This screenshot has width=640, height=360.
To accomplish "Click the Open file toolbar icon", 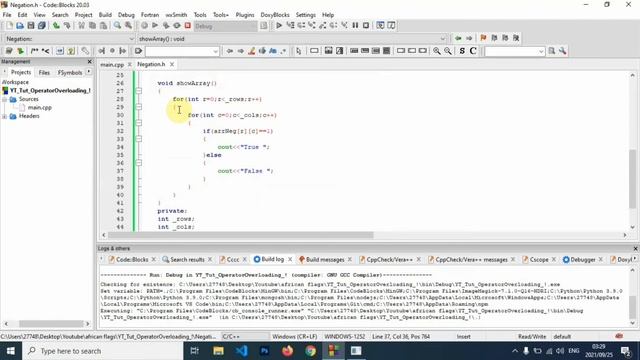I will click(20, 26).
